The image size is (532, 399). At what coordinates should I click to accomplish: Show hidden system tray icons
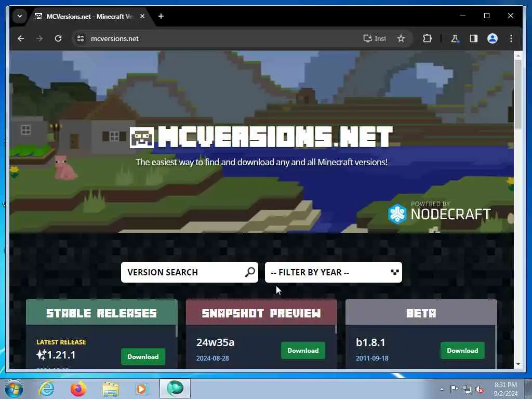click(x=442, y=389)
